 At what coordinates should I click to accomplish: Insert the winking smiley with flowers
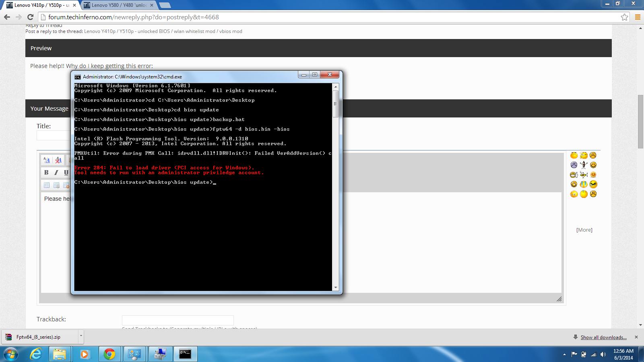(584, 155)
